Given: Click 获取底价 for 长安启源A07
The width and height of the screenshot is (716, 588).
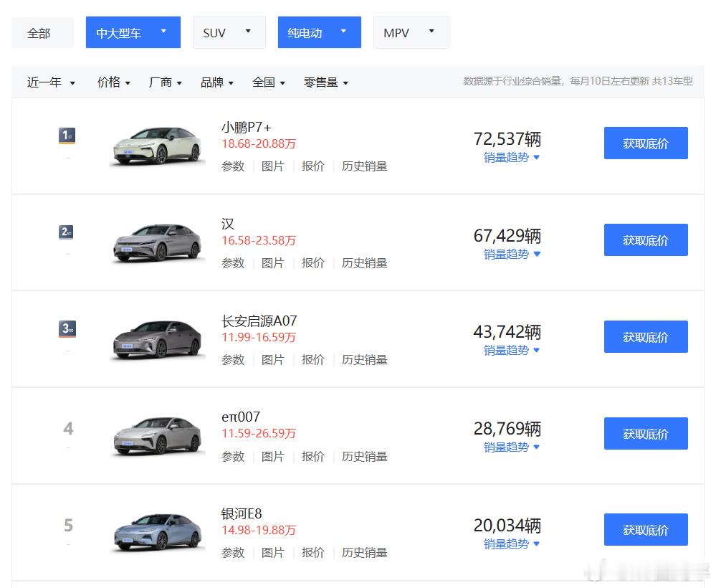Looking at the screenshot, I should click(x=646, y=337).
